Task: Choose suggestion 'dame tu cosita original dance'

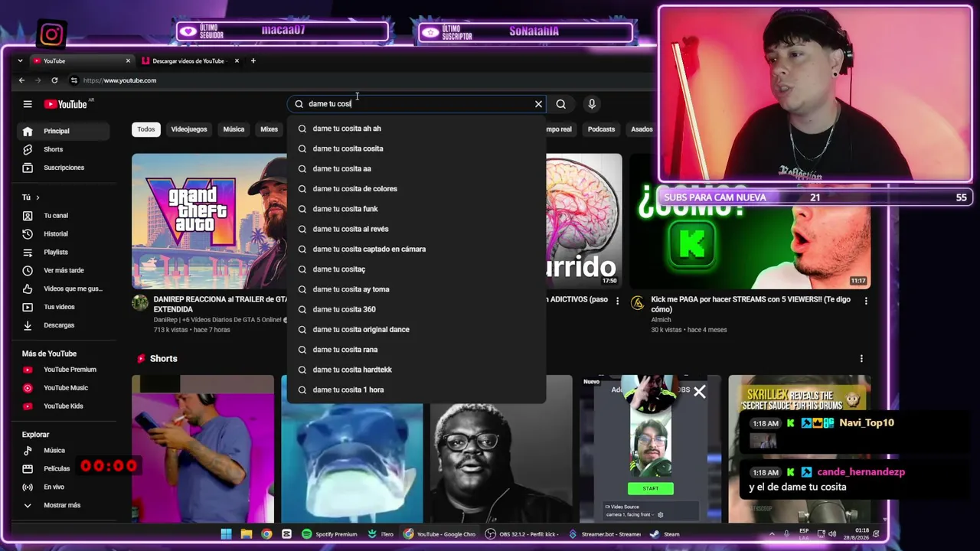Action: coord(416,329)
